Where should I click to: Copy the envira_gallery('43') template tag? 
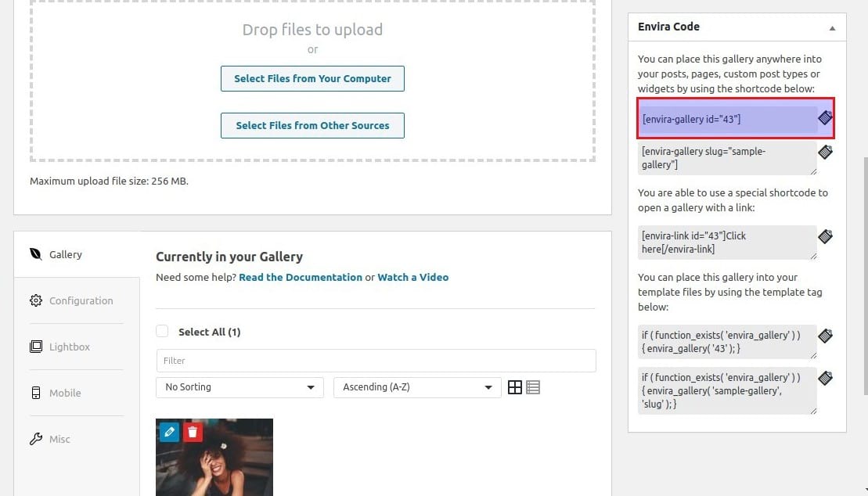825,336
